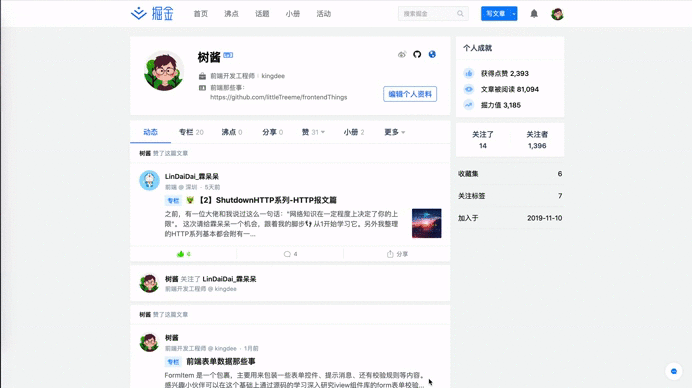Switch to the 小册 2 profile tab
Viewport: 692px width, 388px height.
[354, 132]
